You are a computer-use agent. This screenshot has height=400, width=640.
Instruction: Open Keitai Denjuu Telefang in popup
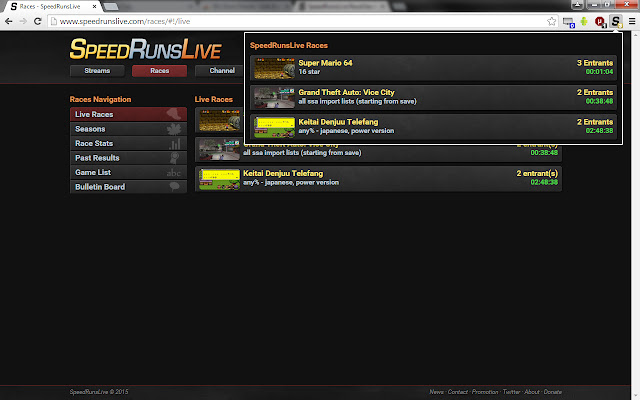pyautogui.click(x=433, y=127)
